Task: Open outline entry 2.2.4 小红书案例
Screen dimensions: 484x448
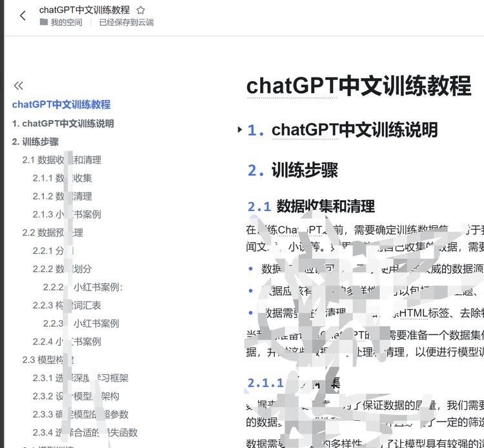Action: tap(67, 341)
